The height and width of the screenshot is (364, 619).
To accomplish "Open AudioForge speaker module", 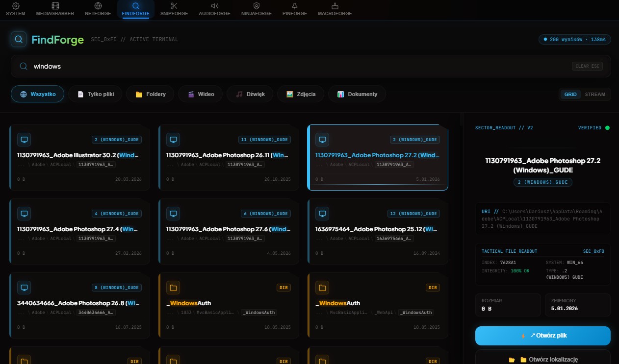I will [214, 9].
